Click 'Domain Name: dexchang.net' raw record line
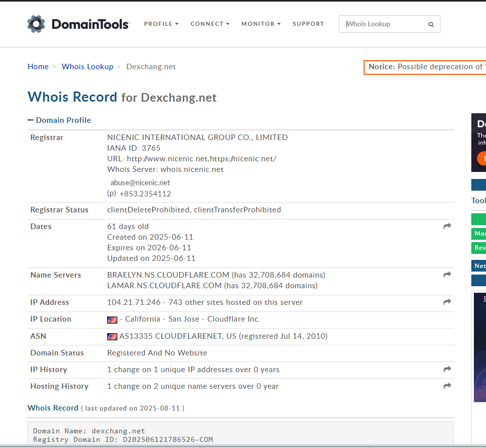Viewport: 486px width, 448px height. tap(89, 431)
